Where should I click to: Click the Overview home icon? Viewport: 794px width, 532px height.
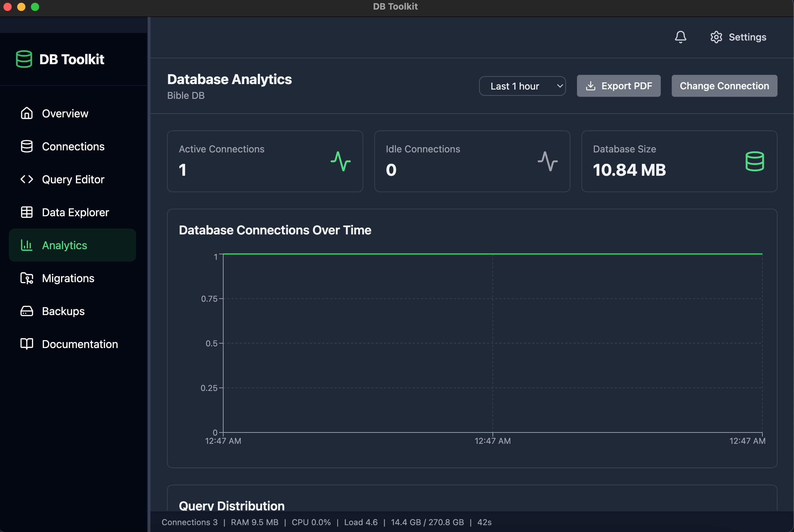tap(27, 113)
